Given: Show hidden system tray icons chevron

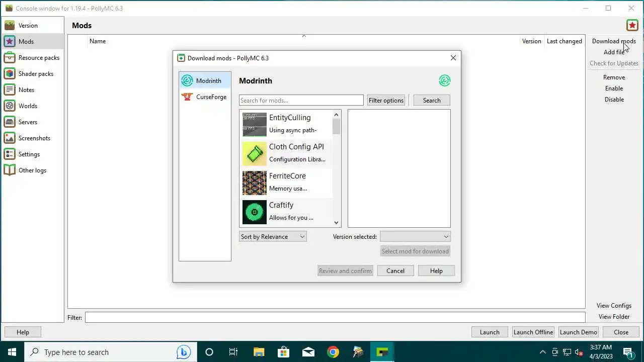Looking at the screenshot, I should click(x=542, y=352).
